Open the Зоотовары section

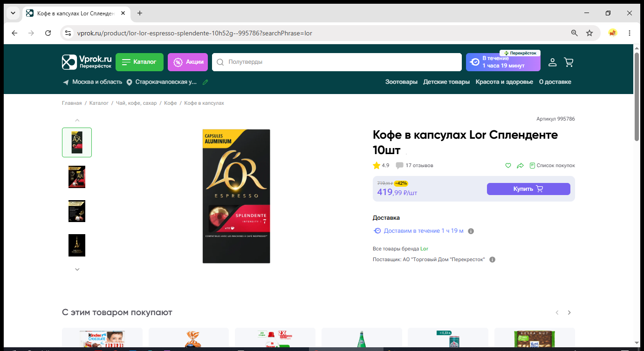click(x=401, y=82)
